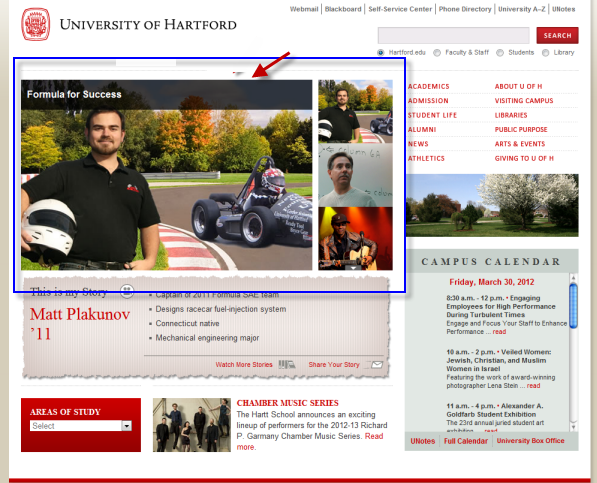597x483 pixels.
Task: Click the Chamber Music group photo
Action: (192, 425)
